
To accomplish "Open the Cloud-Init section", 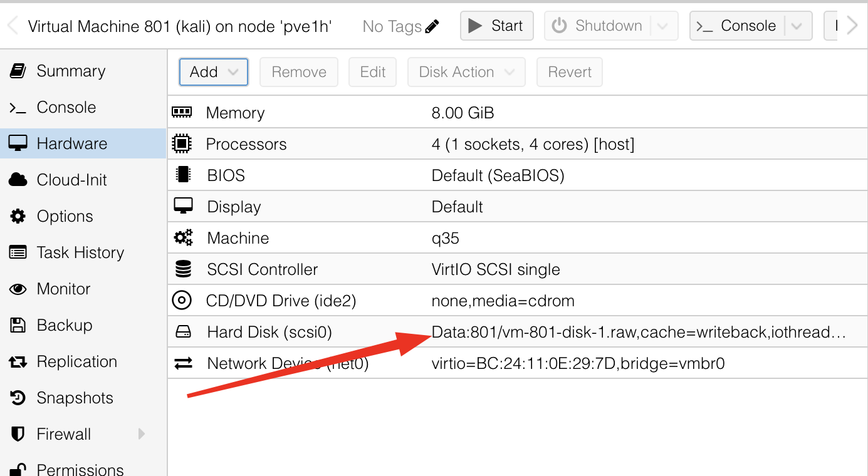I will pyautogui.click(x=71, y=180).
